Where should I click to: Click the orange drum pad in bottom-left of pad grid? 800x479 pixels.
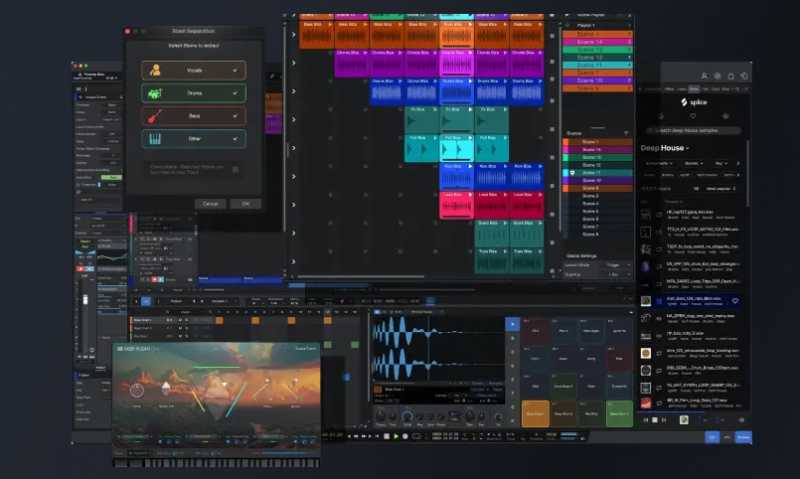pos(535,412)
